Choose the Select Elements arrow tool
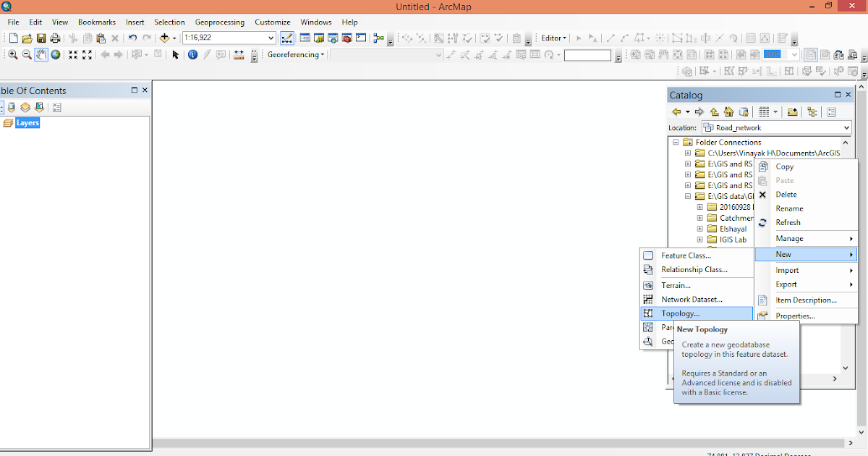This screenshot has height=456, width=868. [x=175, y=54]
